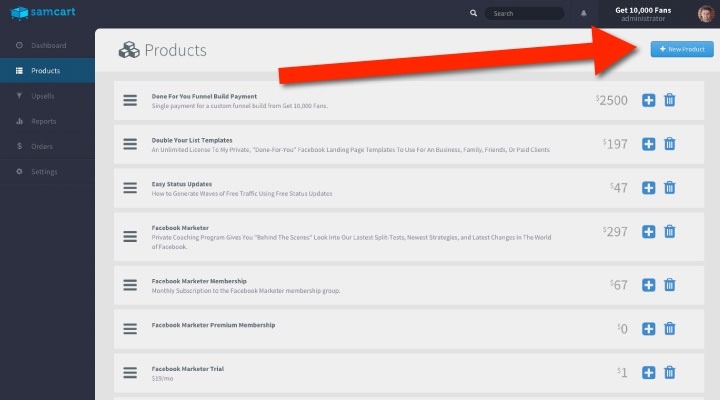Viewport: 720px width, 400px height.
Task: Click plus icon for Facebook Marketer Trial
Action: [x=648, y=372]
